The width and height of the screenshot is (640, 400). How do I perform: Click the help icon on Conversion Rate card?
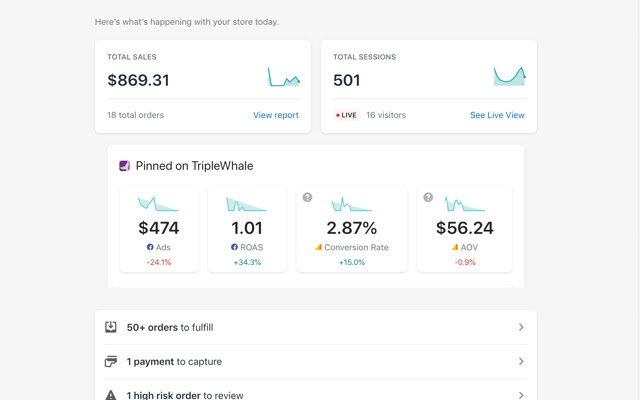click(x=307, y=197)
